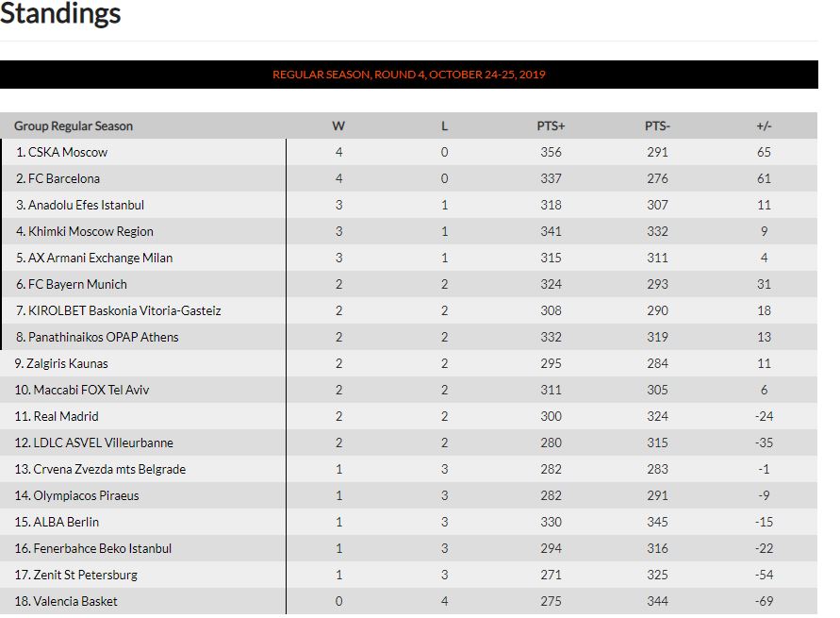This screenshot has height=618, width=840.
Task: Click Crvena Zvezda mts Belgrade
Action: [109, 469]
